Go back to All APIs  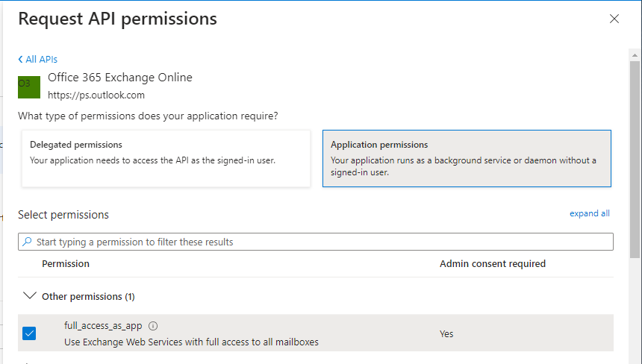[x=37, y=60]
